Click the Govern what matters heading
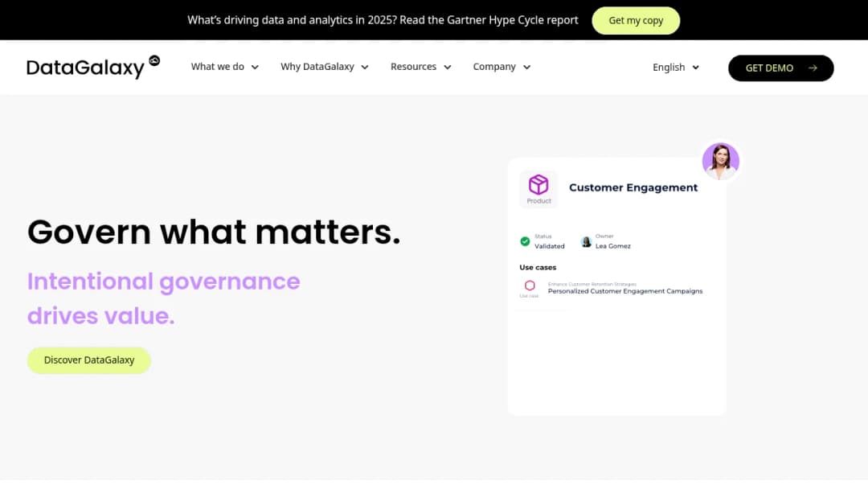Viewport: 868px width, 489px height. 214,232
